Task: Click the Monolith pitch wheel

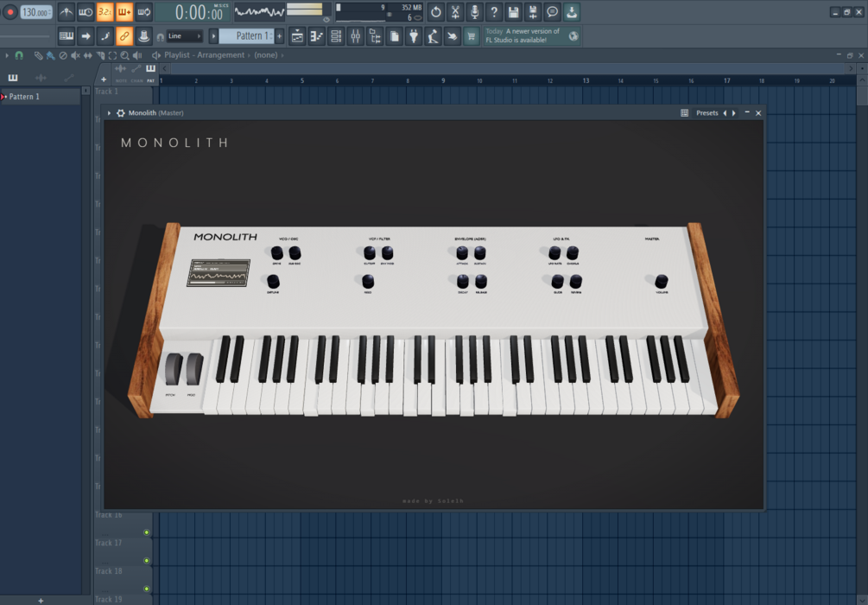Action: [174, 369]
